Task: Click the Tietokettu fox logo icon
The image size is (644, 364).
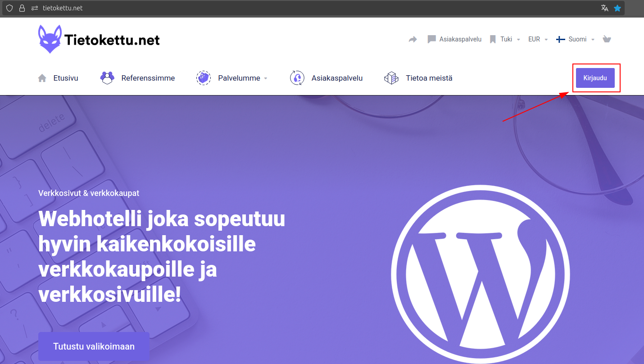Action: pos(50,39)
